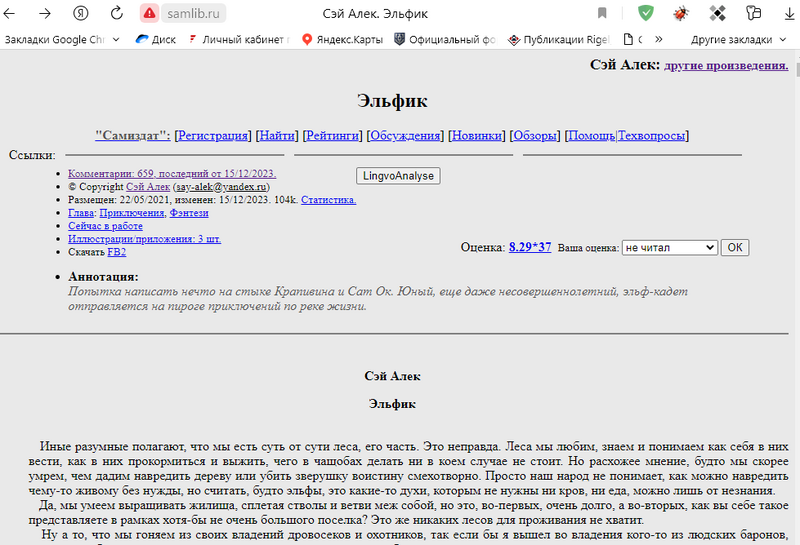Open Иллюстрации/приложения: 3 шт. link
This screenshot has width=800, height=545.
click(x=144, y=239)
